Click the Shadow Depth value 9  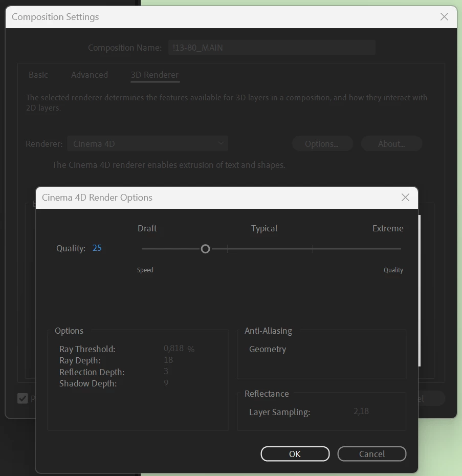point(166,382)
